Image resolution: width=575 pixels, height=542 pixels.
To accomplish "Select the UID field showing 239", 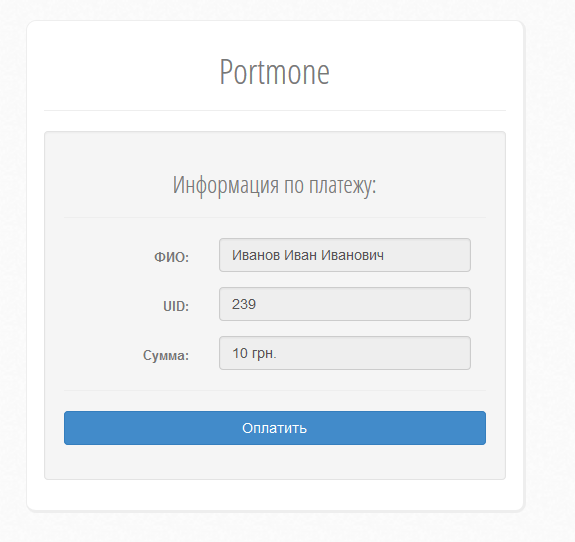I will (x=345, y=304).
